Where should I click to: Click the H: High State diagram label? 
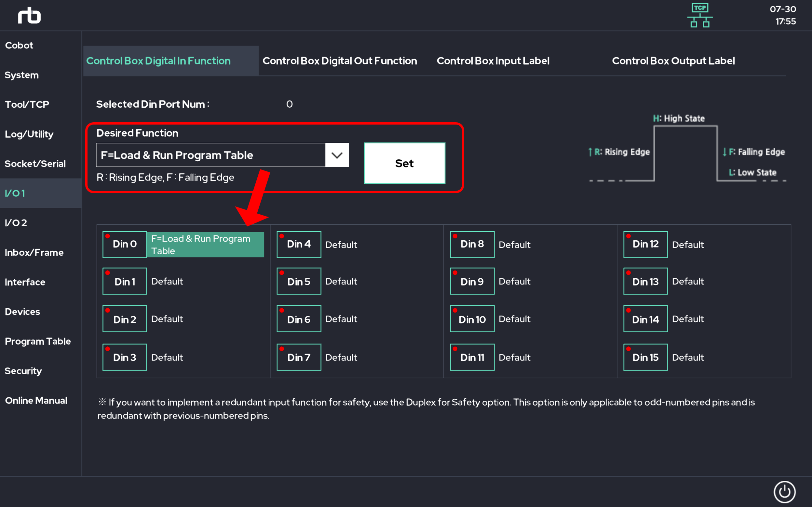tap(679, 118)
